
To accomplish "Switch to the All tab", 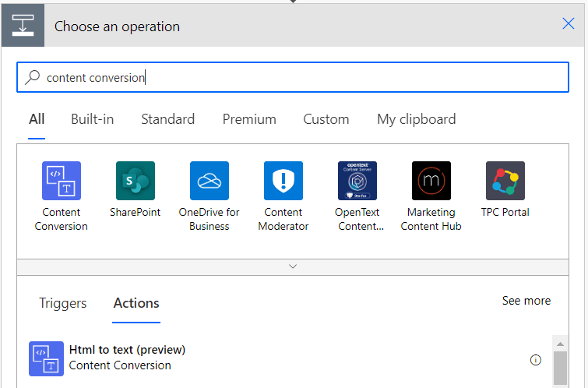I will [x=37, y=119].
